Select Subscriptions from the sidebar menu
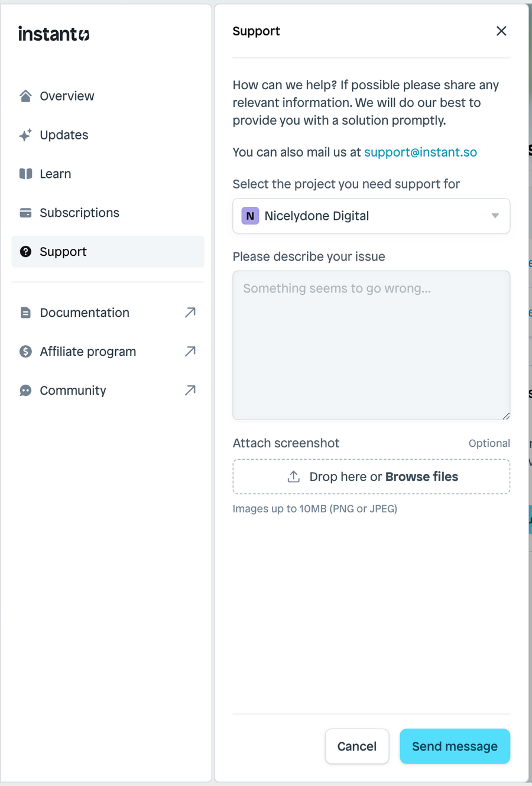Viewport: 532px width, 786px height. point(79,213)
